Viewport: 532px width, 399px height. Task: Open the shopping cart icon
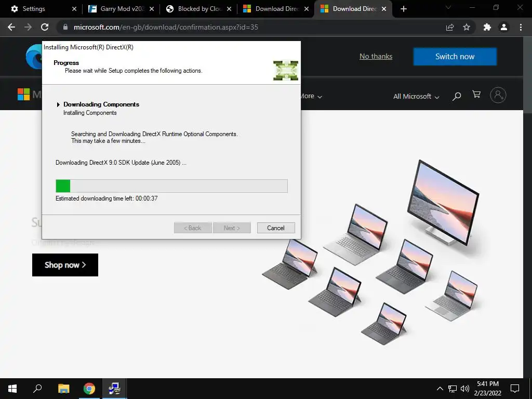(476, 95)
